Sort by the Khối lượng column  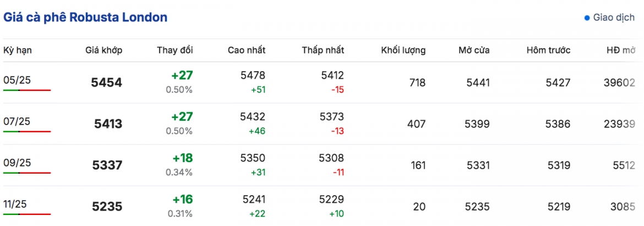click(403, 51)
